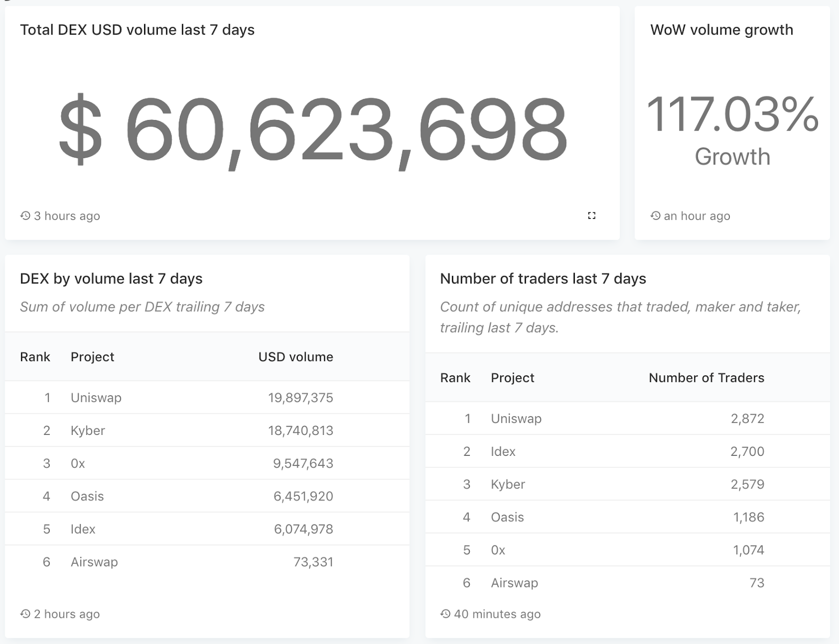
Task: Click the 1,186 traders count
Action: (748, 517)
